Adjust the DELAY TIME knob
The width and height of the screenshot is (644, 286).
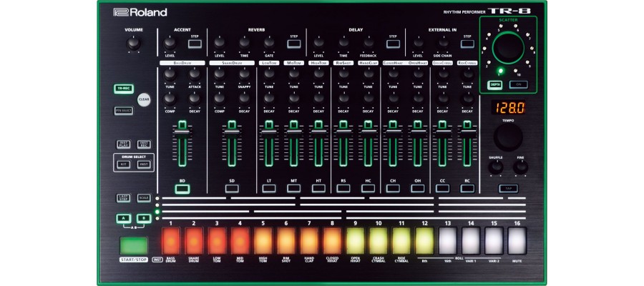(343, 43)
